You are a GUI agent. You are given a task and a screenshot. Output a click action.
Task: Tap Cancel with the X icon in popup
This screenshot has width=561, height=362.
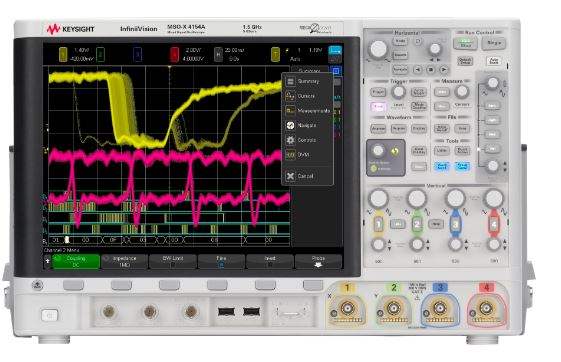point(308,176)
